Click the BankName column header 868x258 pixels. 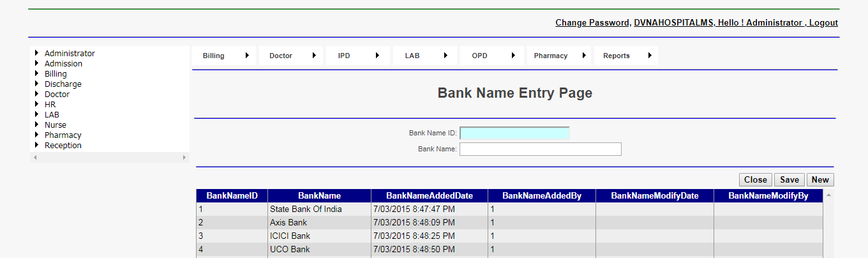pos(319,196)
